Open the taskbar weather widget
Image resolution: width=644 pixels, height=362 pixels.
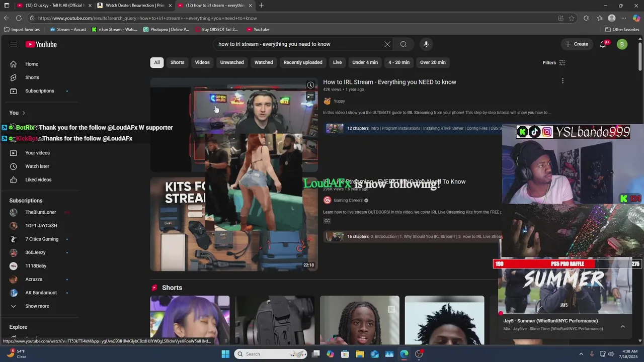tap(17, 354)
